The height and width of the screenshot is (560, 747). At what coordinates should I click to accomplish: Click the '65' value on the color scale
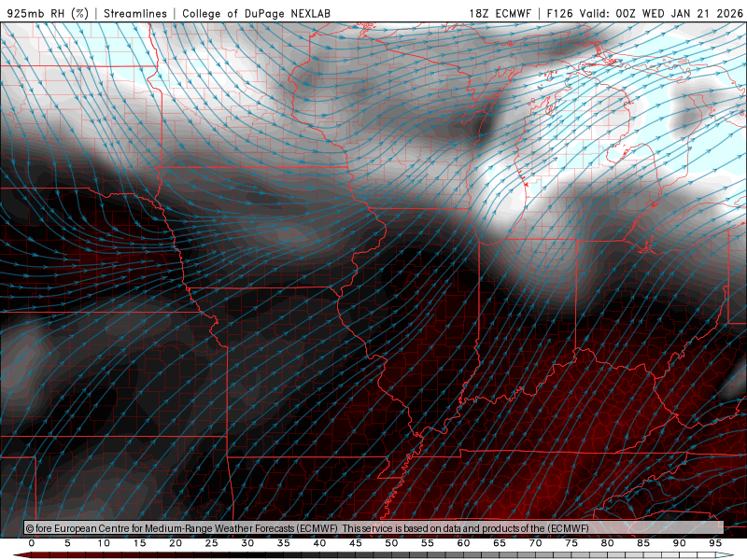tap(500, 543)
